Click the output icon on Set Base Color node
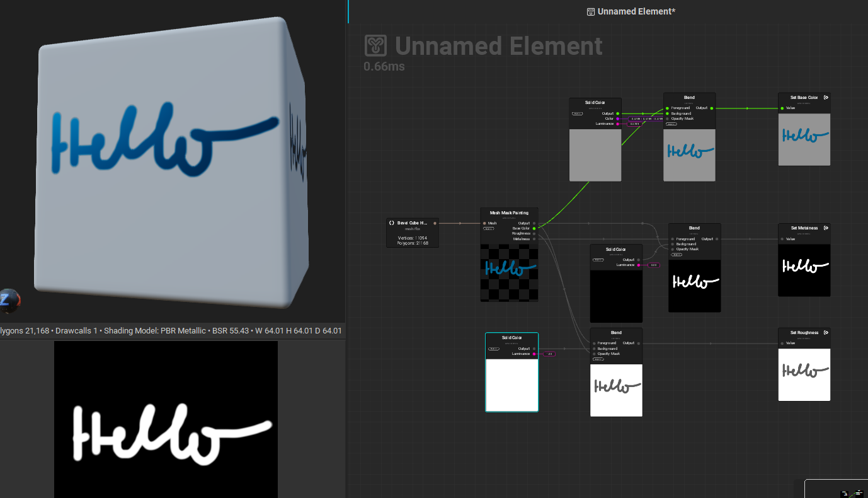The width and height of the screenshot is (868, 498). point(826,97)
